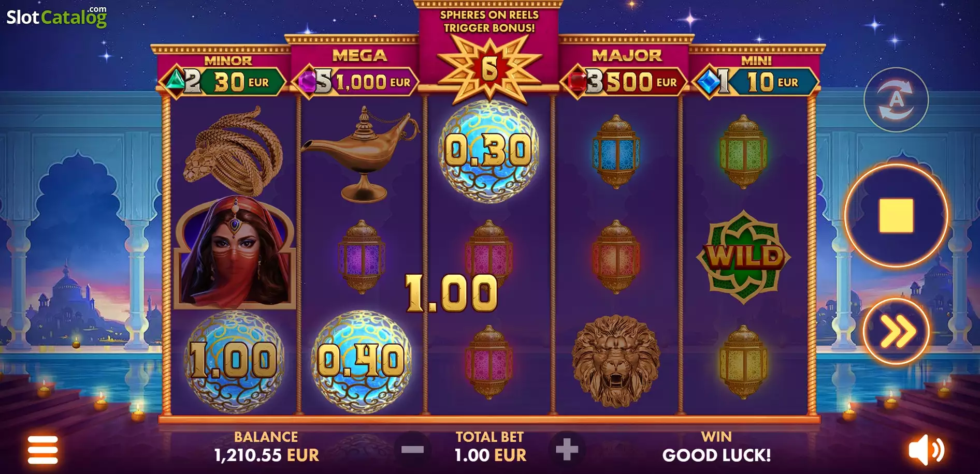980x474 pixels.
Task: Stop the spin with the yellow square button
Action: (x=896, y=215)
